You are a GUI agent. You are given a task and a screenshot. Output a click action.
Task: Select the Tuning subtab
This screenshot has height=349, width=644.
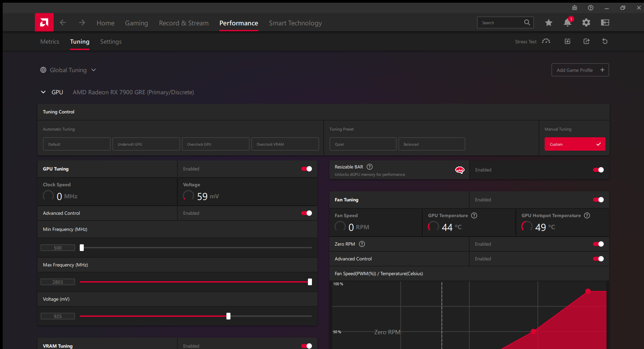click(x=80, y=42)
